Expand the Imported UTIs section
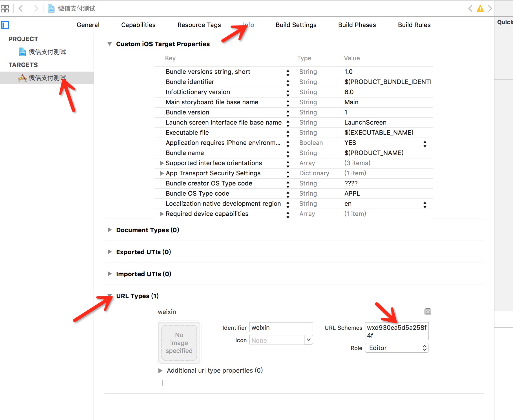This screenshot has width=513, height=420. coord(110,274)
